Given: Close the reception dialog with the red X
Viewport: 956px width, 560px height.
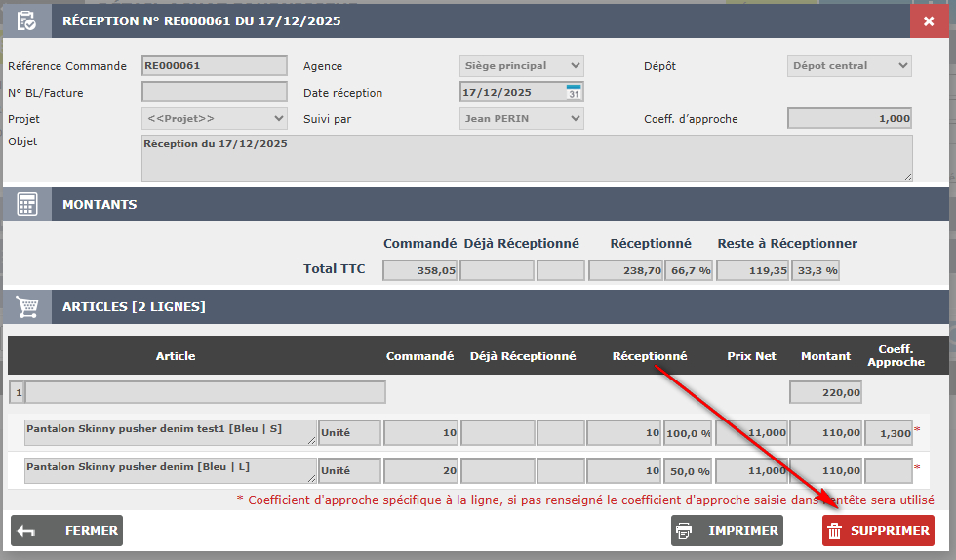Looking at the screenshot, I should pos(928,20).
